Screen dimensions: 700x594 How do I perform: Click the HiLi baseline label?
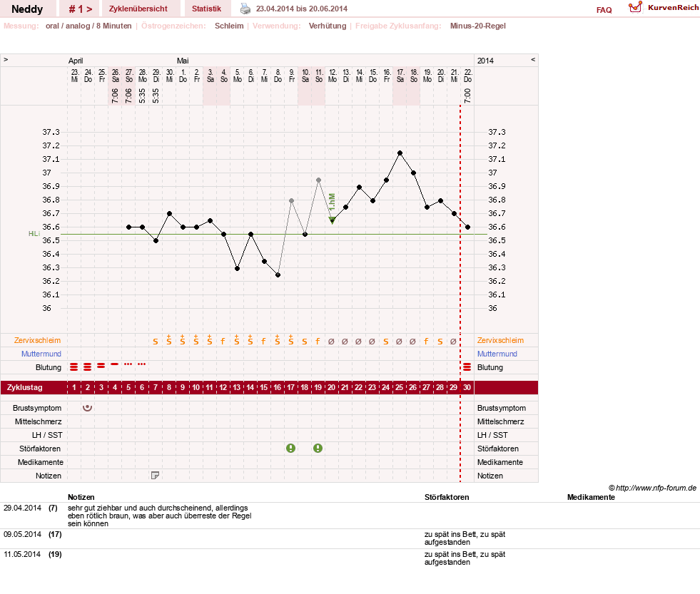(34, 234)
